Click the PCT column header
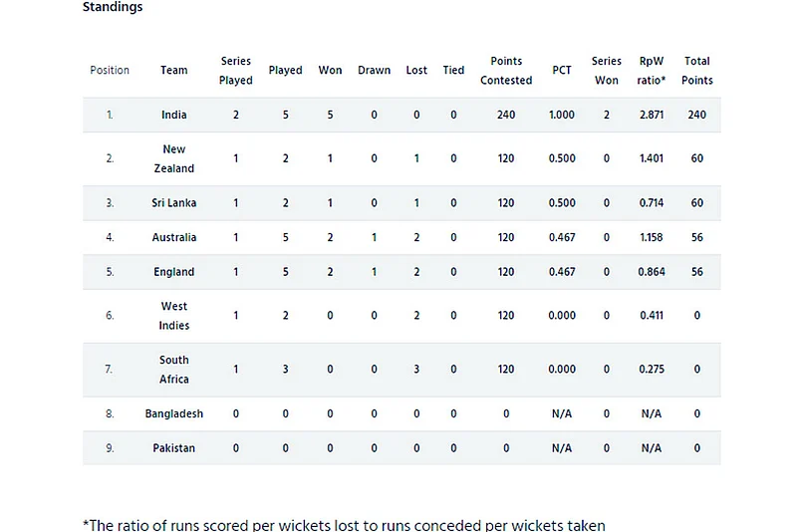 (562, 71)
